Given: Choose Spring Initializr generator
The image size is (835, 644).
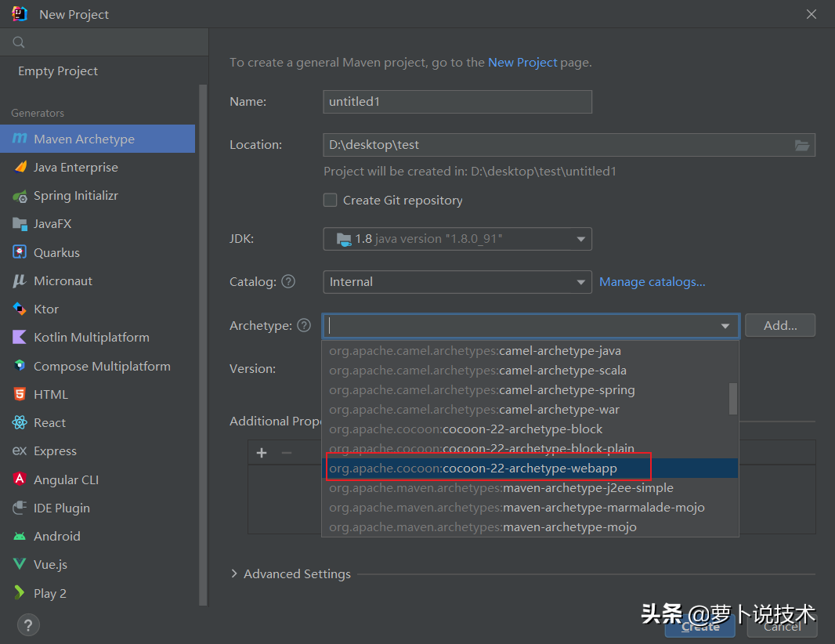Looking at the screenshot, I should (x=97, y=196).
